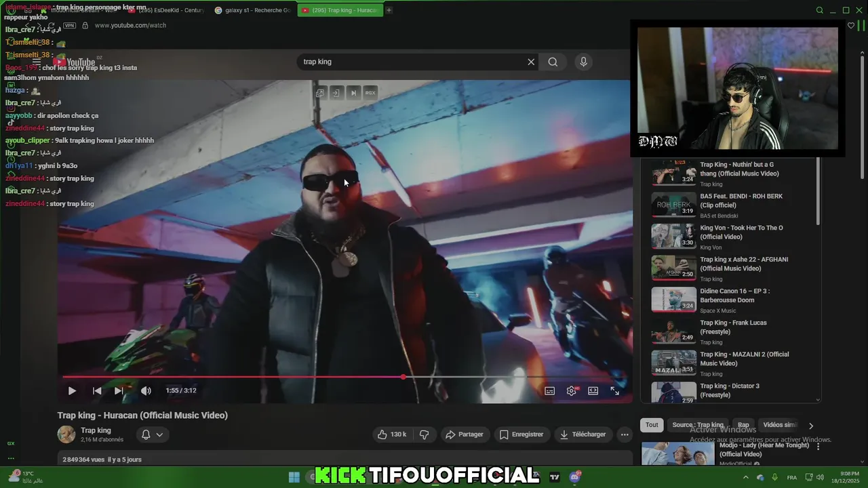This screenshot has width=868, height=488.
Task: Open Trap King MAZALNI 2 video
Action: [745, 359]
